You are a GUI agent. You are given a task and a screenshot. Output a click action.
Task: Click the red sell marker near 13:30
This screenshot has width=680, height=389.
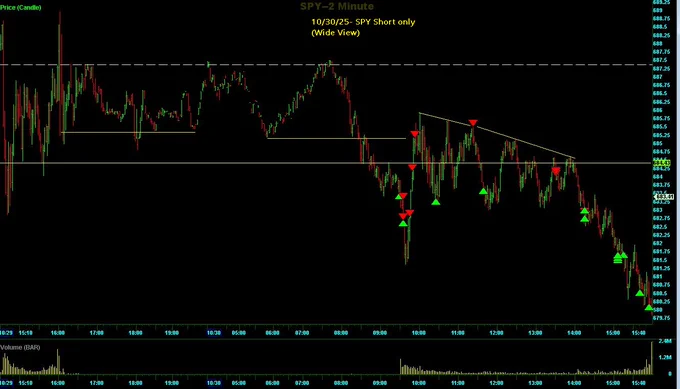click(x=556, y=171)
